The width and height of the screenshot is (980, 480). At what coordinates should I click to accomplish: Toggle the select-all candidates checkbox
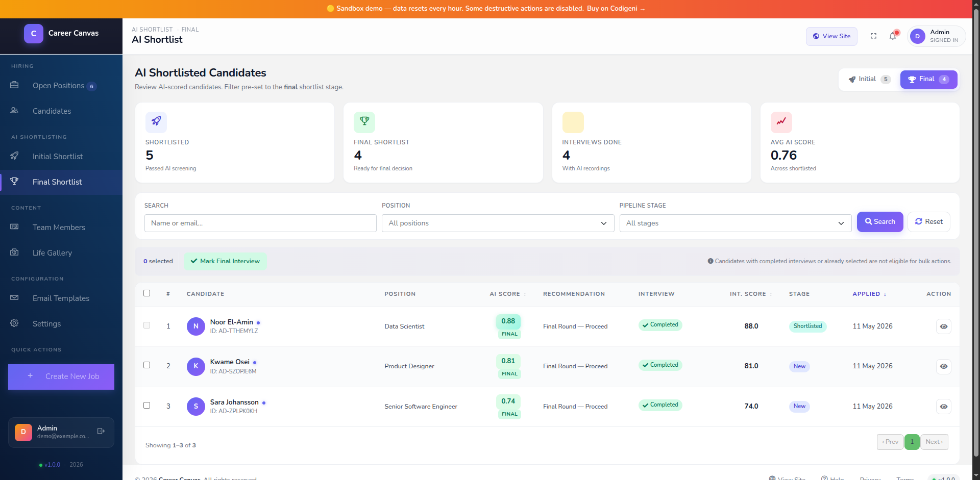point(147,293)
